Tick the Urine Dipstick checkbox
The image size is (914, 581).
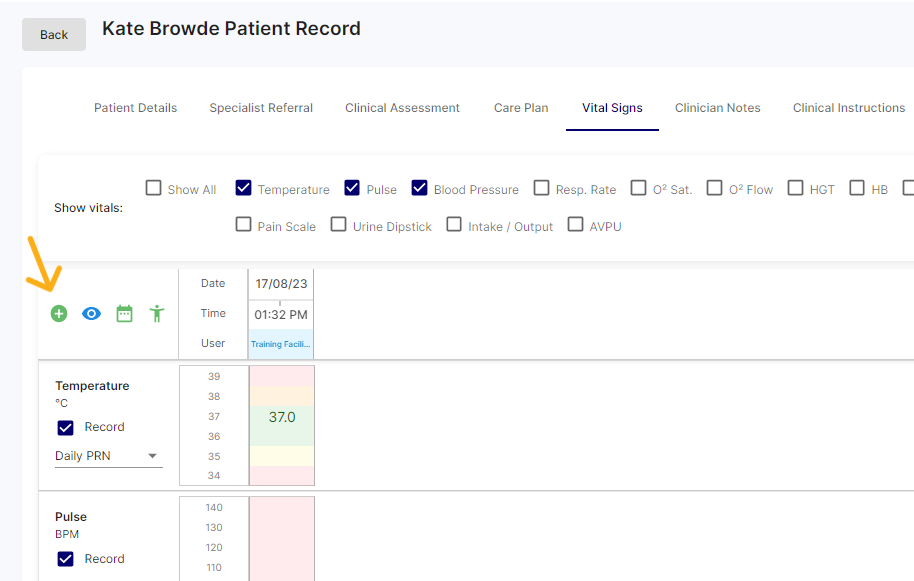pyautogui.click(x=339, y=225)
